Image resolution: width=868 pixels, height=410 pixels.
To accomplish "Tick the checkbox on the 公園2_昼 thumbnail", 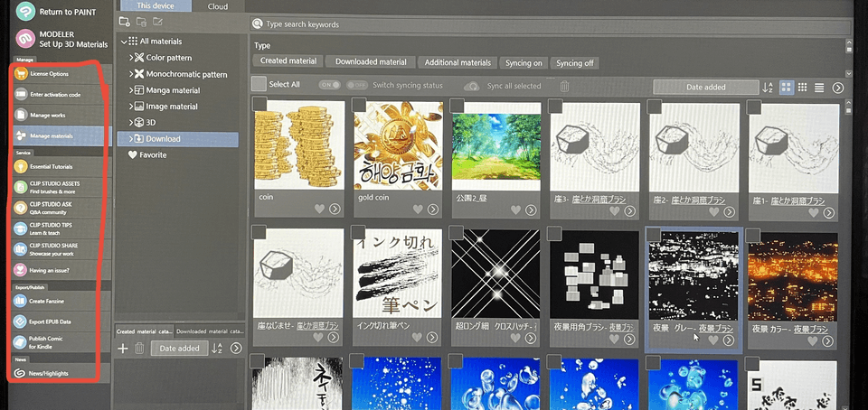I will point(458,106).
